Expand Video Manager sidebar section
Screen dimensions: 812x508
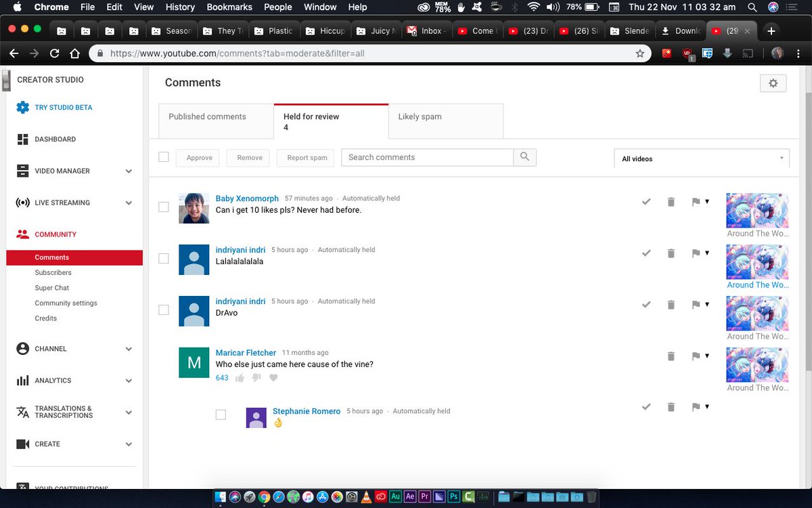[129, 171]
